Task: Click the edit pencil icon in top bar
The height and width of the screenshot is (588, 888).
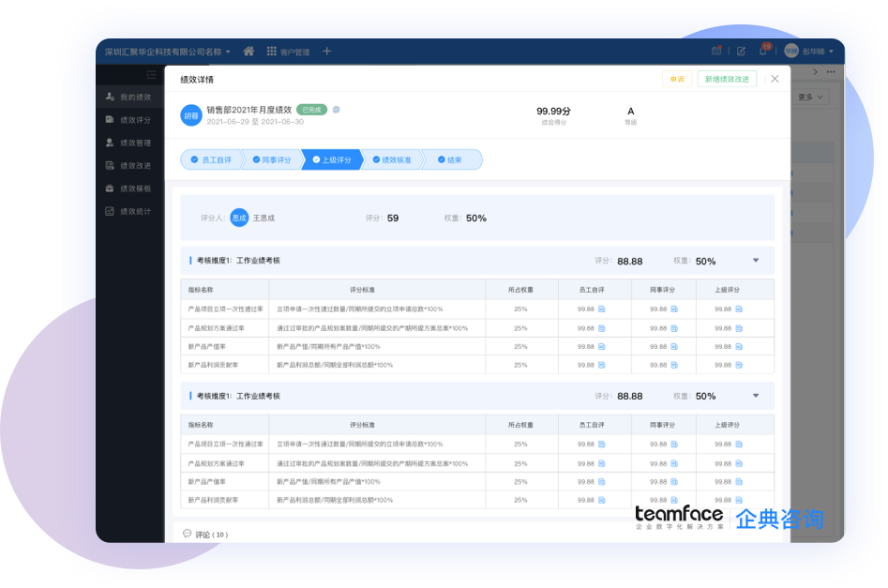Action: point(741,52)
